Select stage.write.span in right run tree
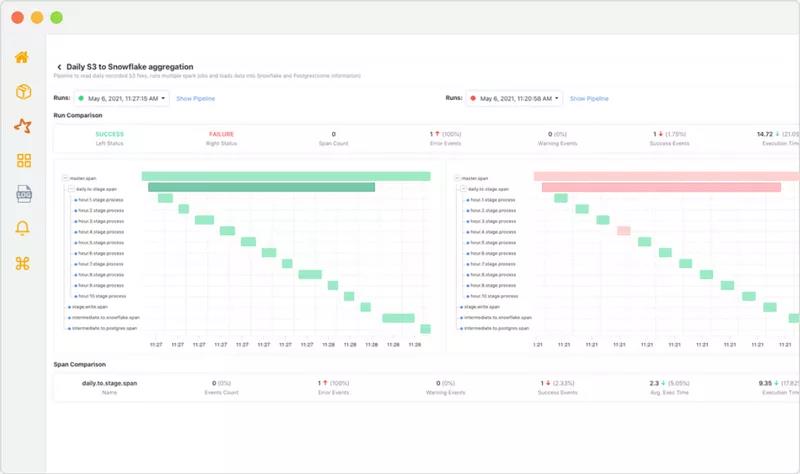Viewport: 800px width, 474px height. pos(481,307)
